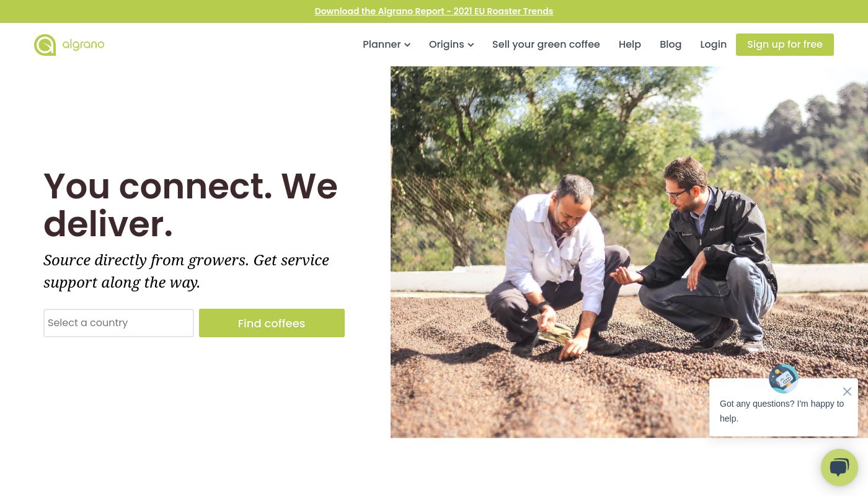Go to Sell your green coffee
The width and height of the screenshot is (868, 496).
(x=546, y=45)
